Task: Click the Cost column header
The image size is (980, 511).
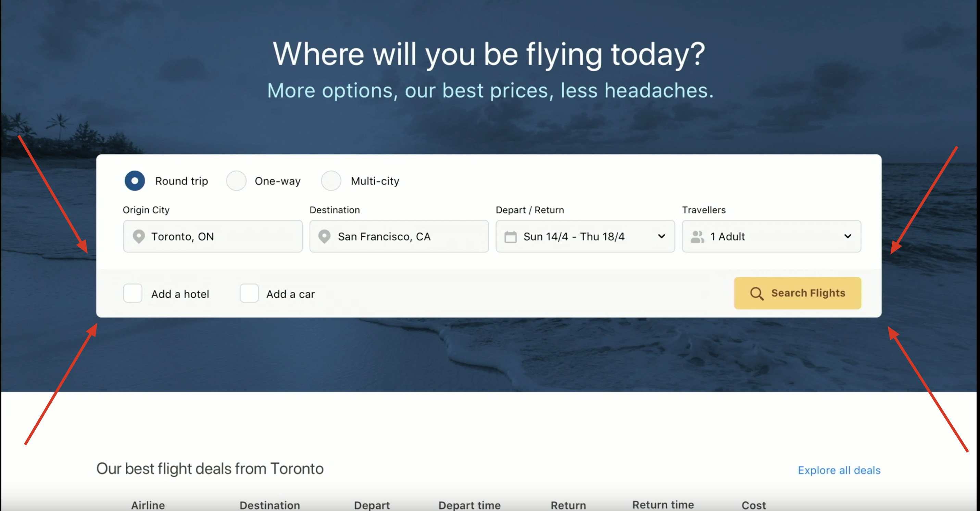Action: pos(753,505)
